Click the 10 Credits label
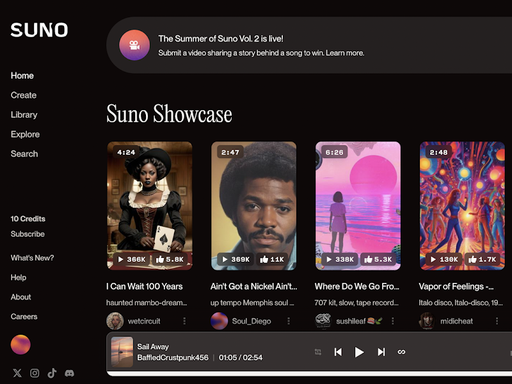Viewport: 512px width, 384px height. (28, 219)
